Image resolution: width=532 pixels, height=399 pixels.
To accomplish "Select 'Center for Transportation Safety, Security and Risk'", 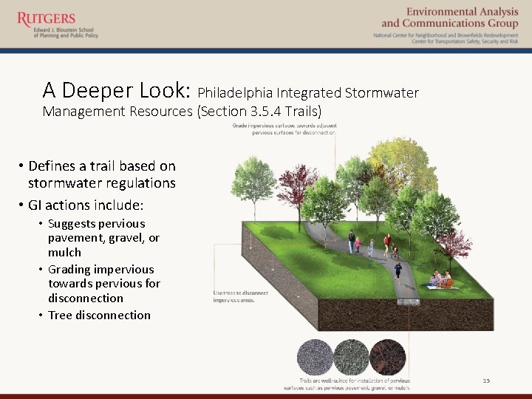I will 465,41.
